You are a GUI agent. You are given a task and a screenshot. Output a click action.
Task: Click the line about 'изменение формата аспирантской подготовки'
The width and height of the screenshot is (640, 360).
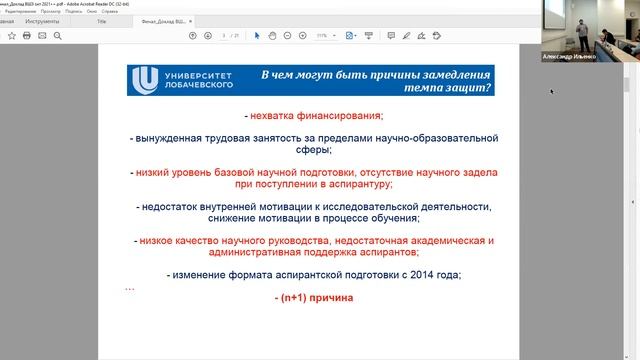click(314, 275)
